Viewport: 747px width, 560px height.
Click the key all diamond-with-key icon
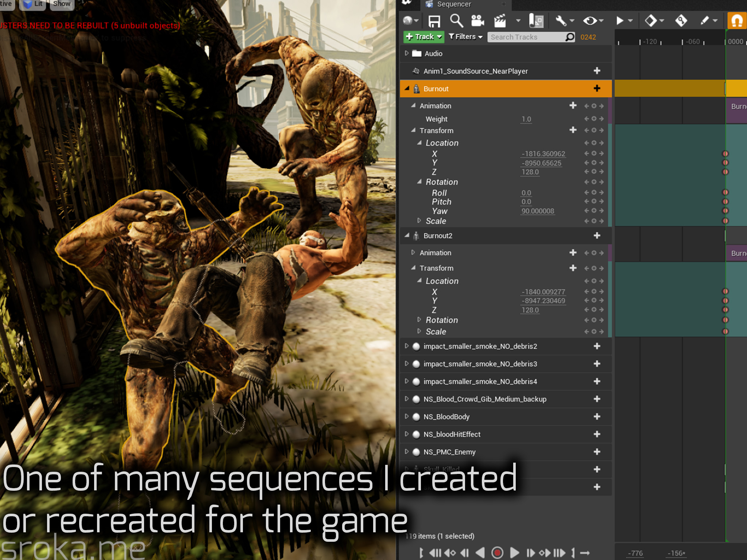[681, 21]
